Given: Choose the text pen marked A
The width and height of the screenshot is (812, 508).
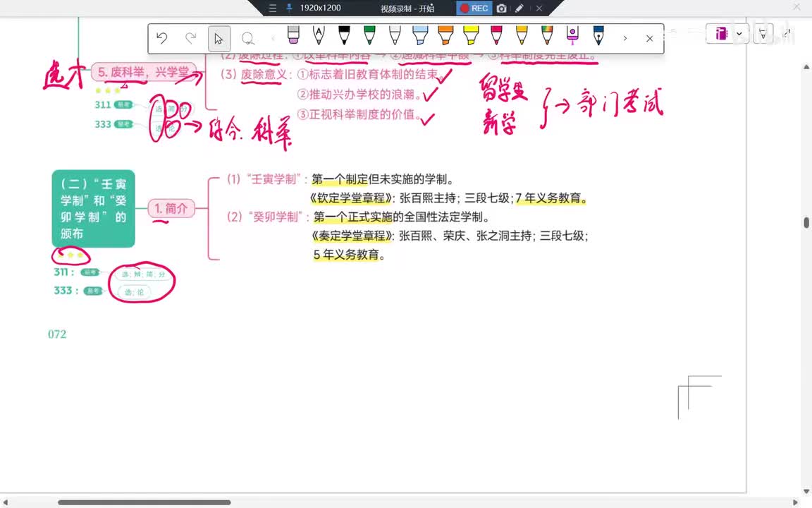Looking at the screenshot, I should [x=319, y=35].
